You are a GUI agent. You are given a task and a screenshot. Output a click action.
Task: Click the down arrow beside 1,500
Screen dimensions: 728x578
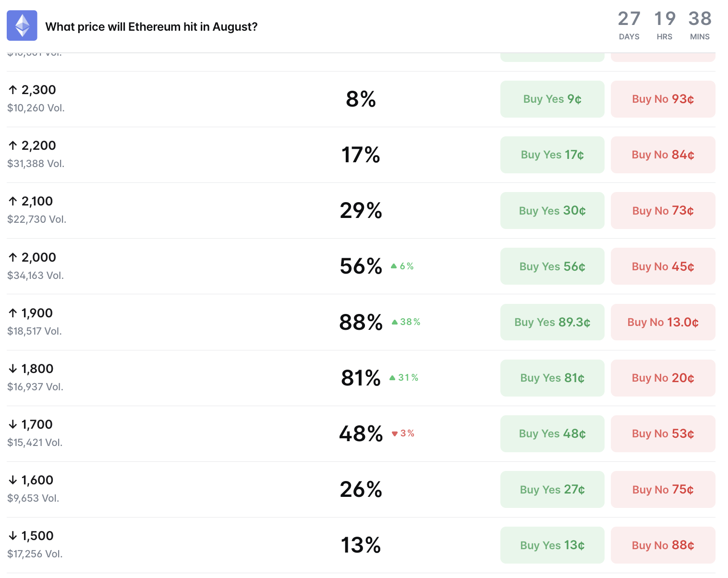coord(13,536)
